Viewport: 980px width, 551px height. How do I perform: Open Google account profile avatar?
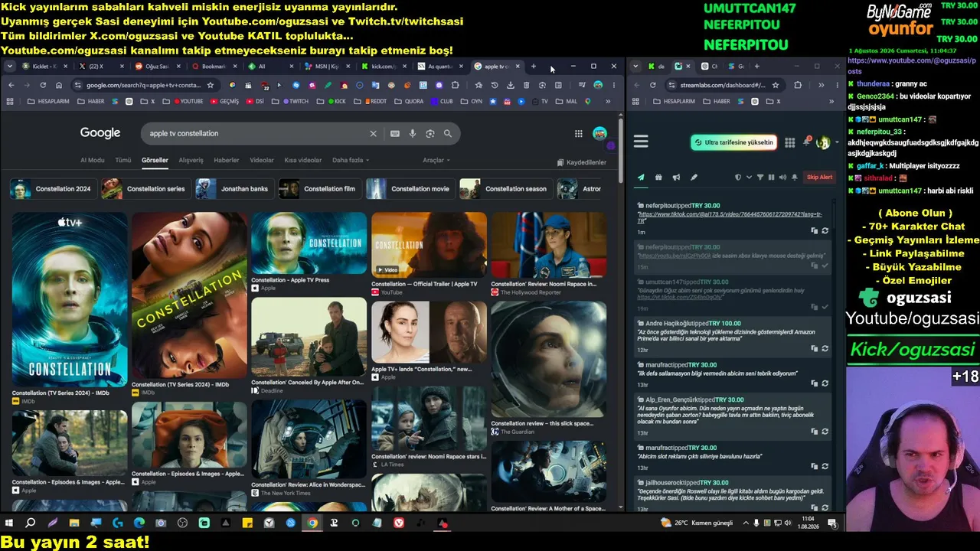tap(599, 133)
